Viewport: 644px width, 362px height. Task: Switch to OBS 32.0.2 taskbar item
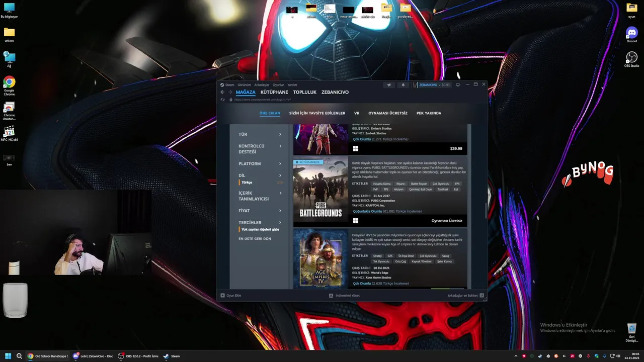coord(138,356)
